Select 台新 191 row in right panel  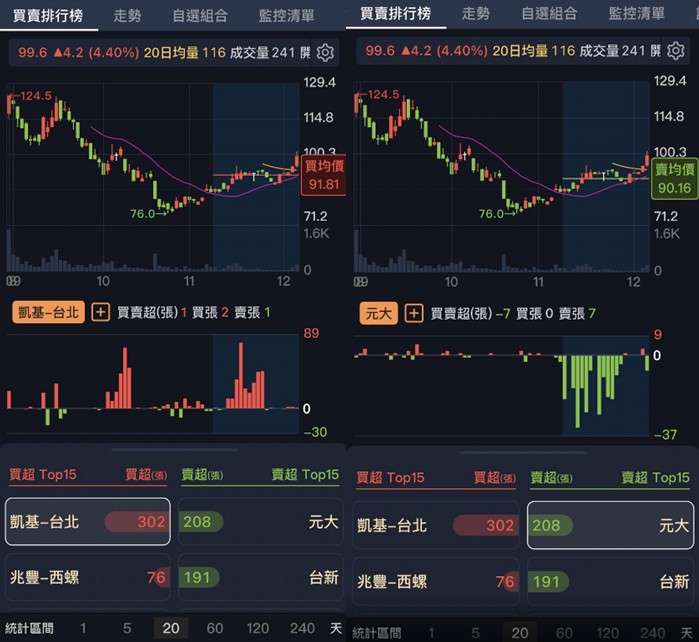pyautogui.click(x=610, y=581)
